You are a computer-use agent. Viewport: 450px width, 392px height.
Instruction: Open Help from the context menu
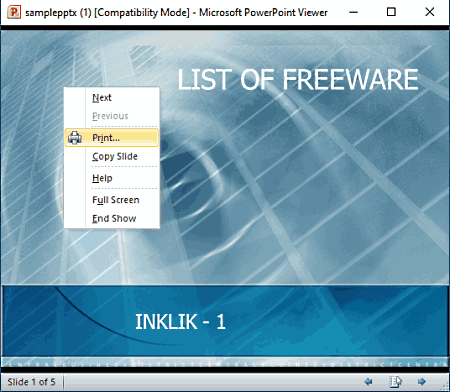[112, 178]
